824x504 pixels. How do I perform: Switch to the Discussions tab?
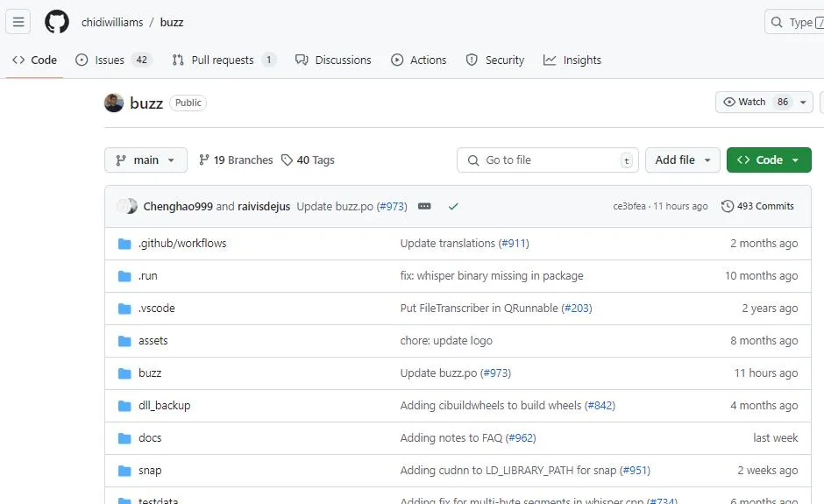point(333,60)
